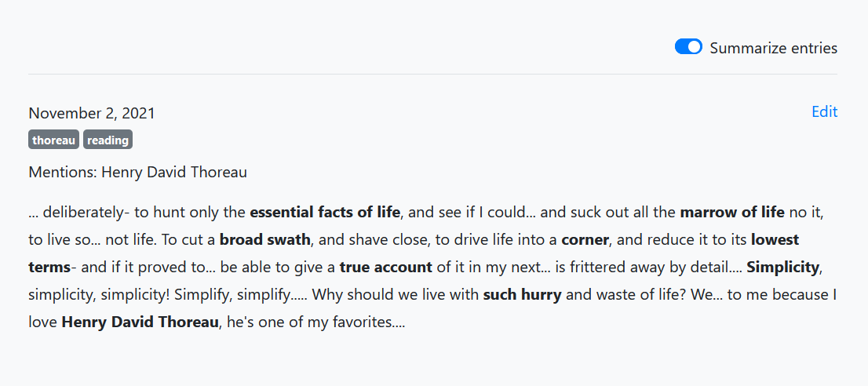This screenshot has width=868, height=386.
Task: Click bold keyword "true account"
Action: [x=386, y=267]
